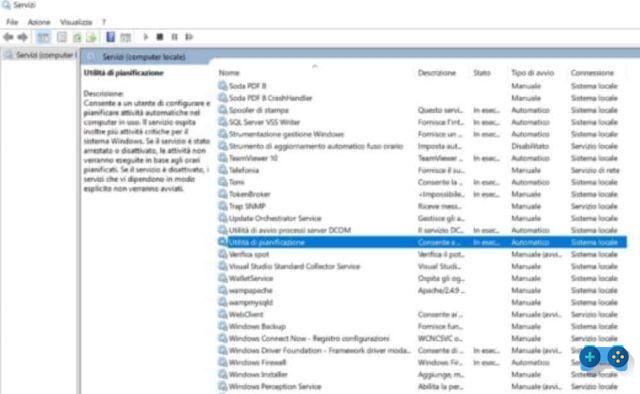Toggle the show/hide action pane toolbar icon
640x394 pixels.
(x=126, y=38)
